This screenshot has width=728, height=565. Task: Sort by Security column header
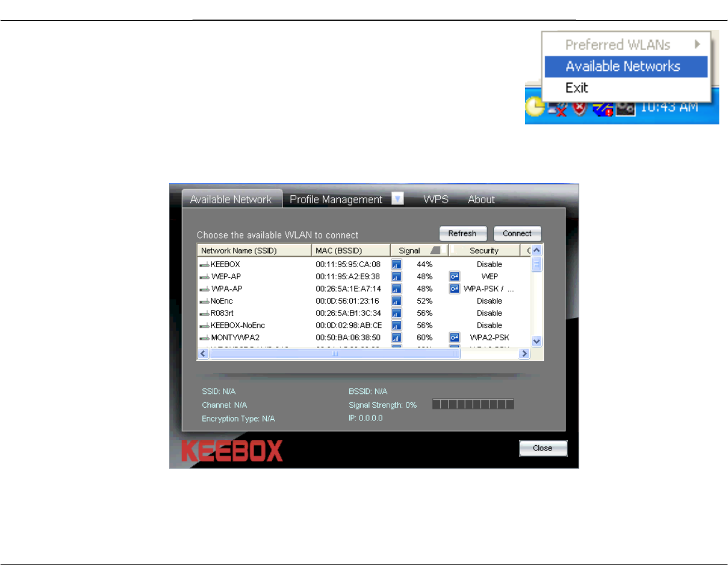coord(484,251)
